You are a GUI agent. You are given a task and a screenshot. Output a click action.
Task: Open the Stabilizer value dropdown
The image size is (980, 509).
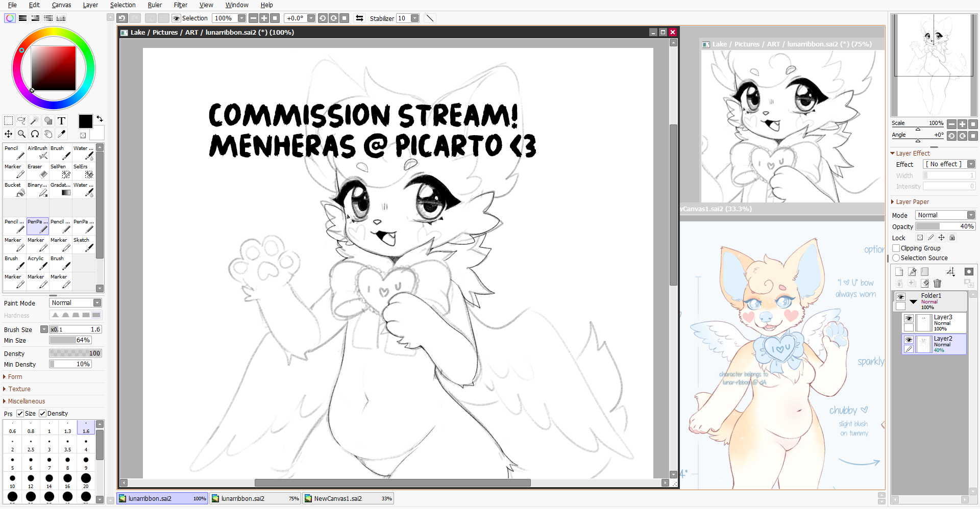point(415,18)
